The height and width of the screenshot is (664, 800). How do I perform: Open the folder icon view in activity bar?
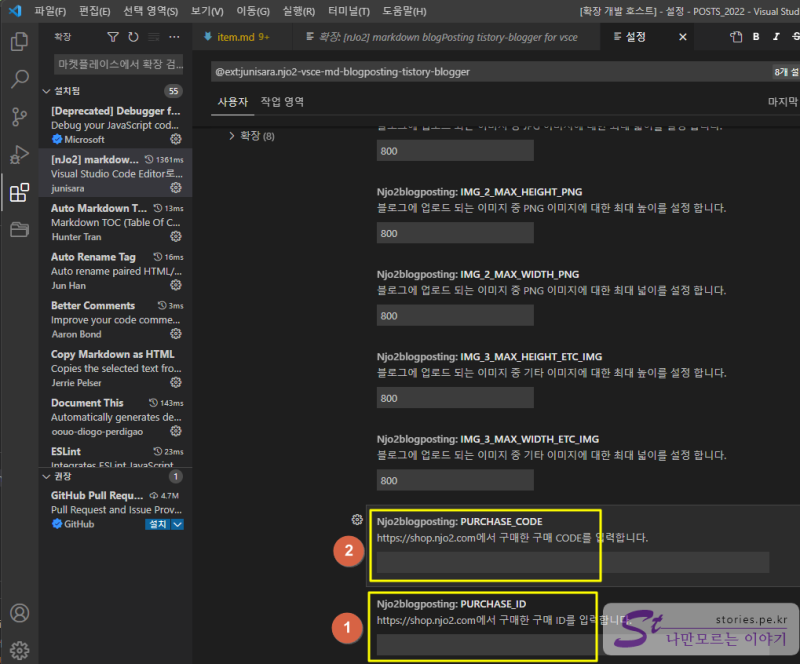coord(19,230)
